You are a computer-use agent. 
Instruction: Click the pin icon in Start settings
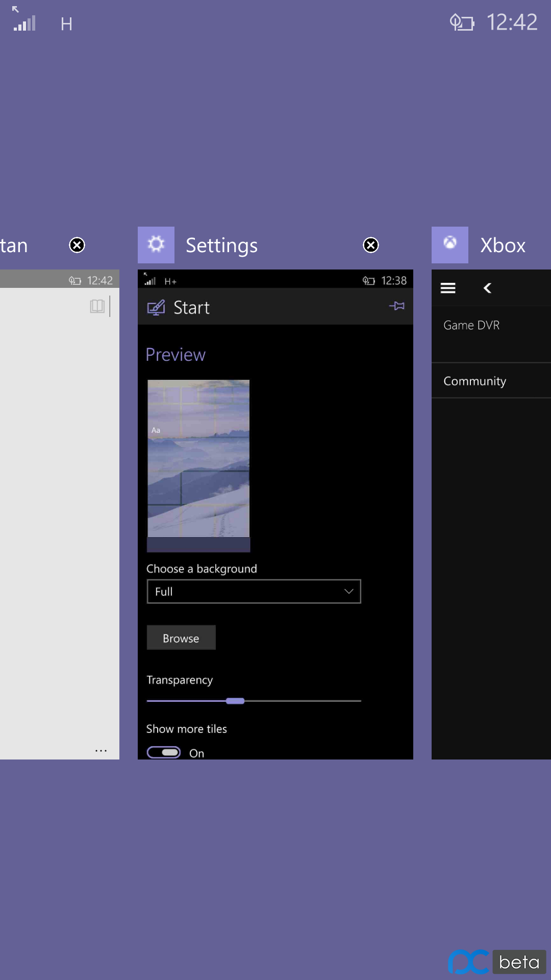coord(397,306)
